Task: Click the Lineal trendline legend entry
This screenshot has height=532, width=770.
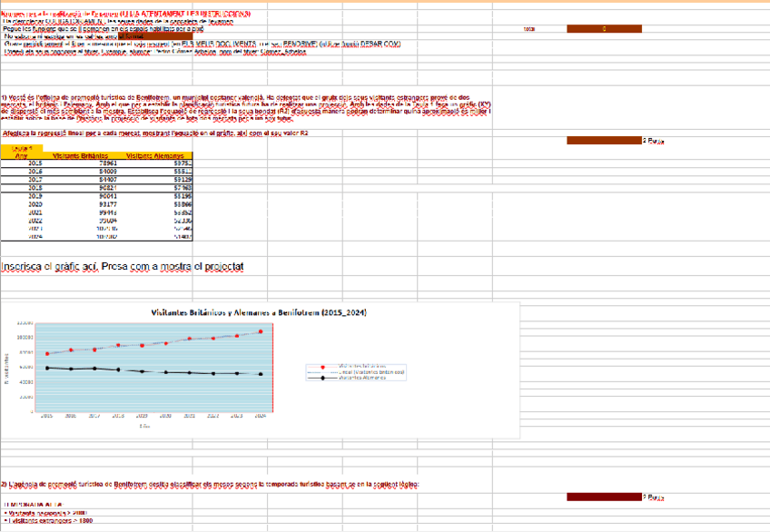Action: point(360,371)
